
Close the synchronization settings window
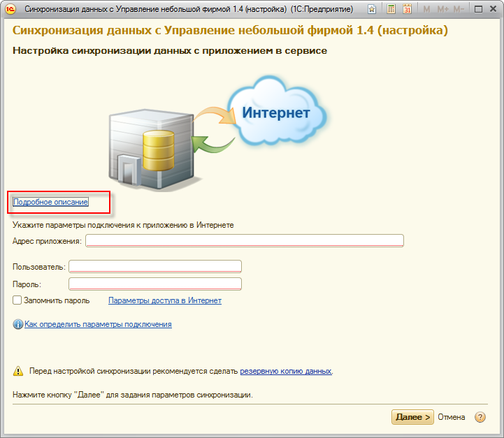pos(493,9)
